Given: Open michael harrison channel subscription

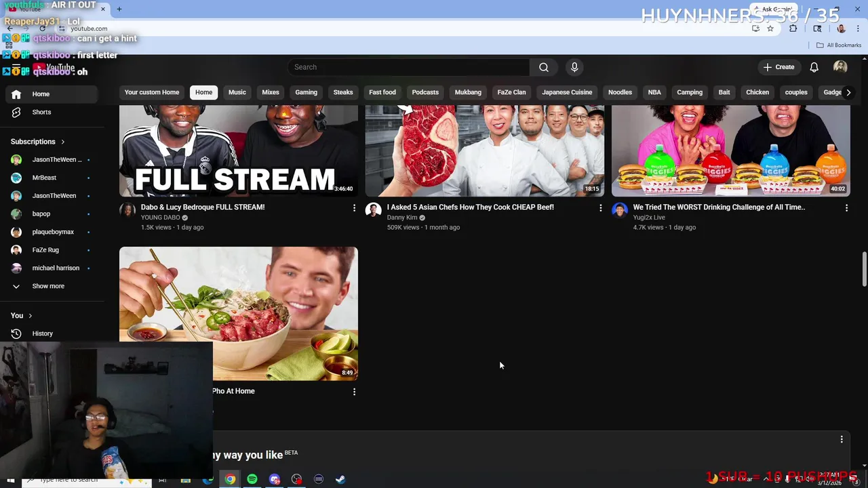Looking at the screenshot, I should click(x=52, y=268).
